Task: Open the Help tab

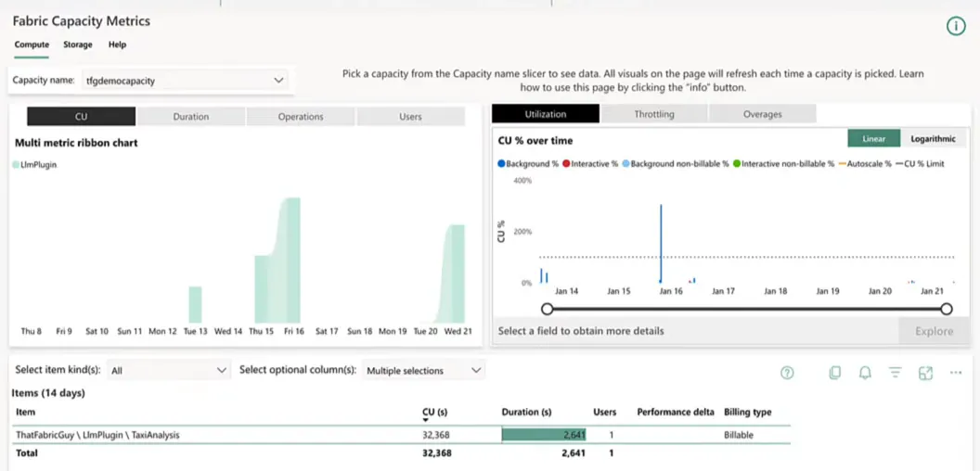Action: [117, 45]
